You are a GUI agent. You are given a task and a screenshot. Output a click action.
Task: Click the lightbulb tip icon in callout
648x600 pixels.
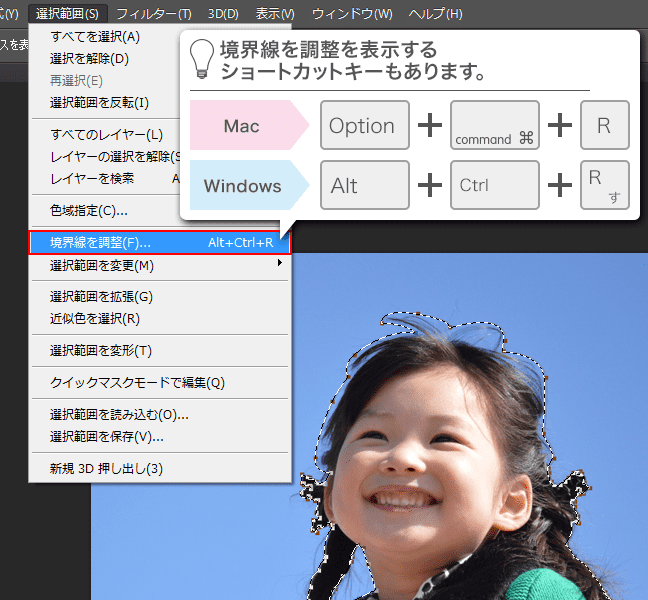pos(203,58)
